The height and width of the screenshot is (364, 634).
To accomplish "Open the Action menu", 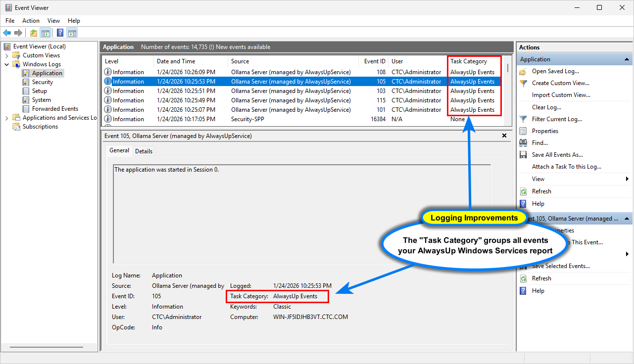I will click(x=31, y=21).
